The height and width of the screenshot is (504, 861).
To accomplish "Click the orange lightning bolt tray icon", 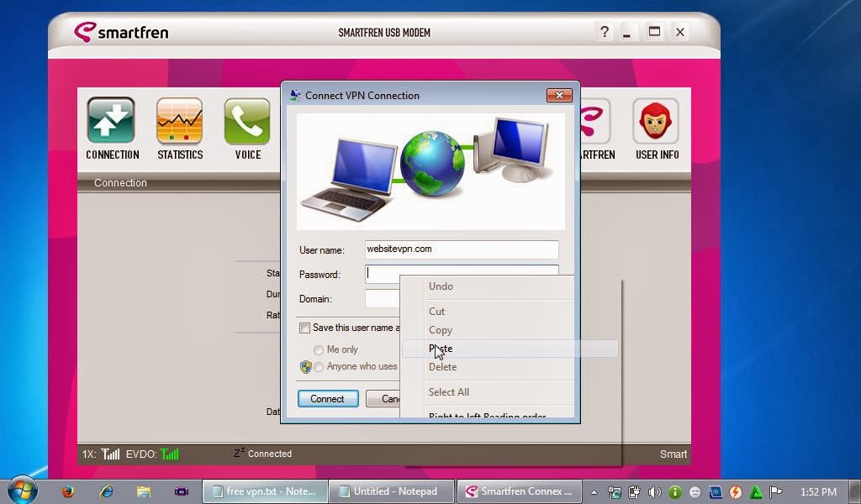I will [736, 492].
